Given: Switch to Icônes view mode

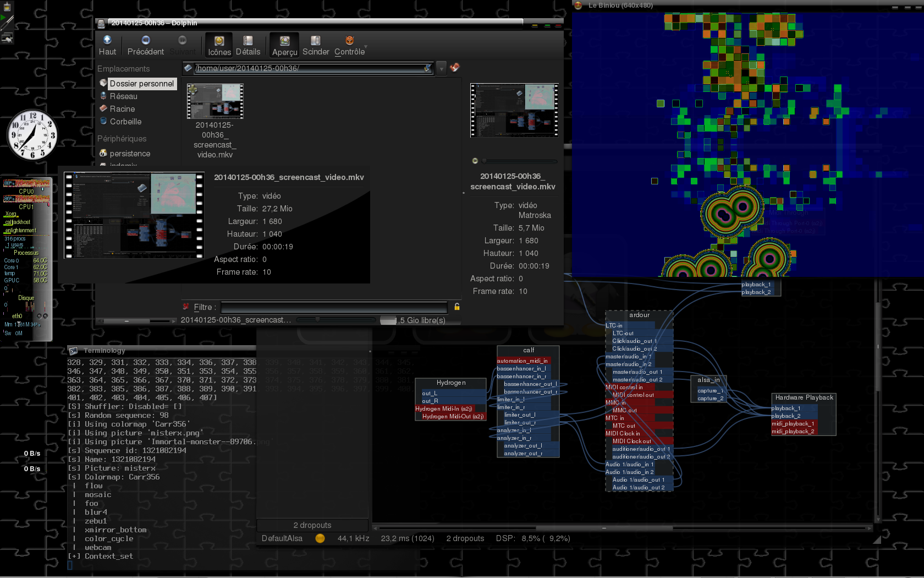Looking at the screenshot, I should [219, 45].
